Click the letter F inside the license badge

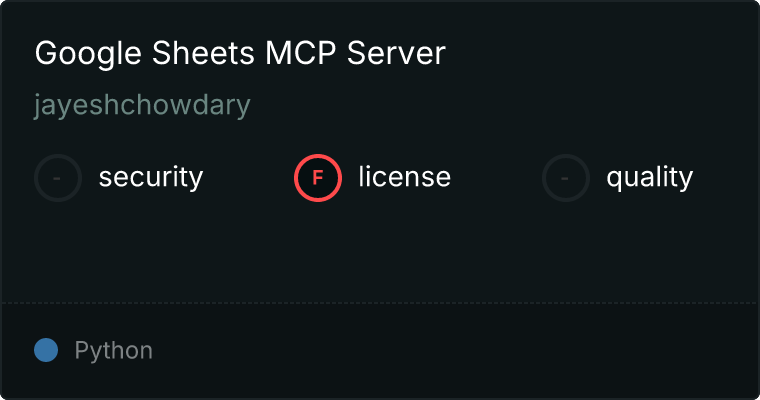click(x=318, y=178)
